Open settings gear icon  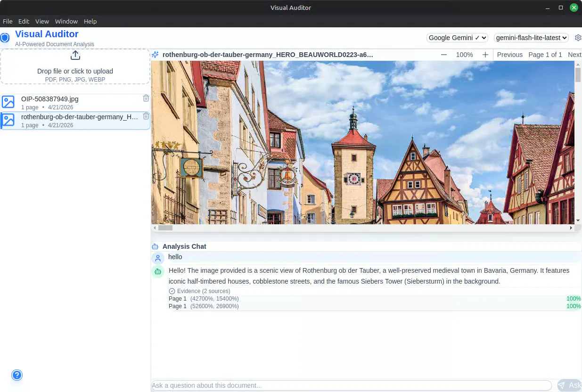[x=578, y=38]
